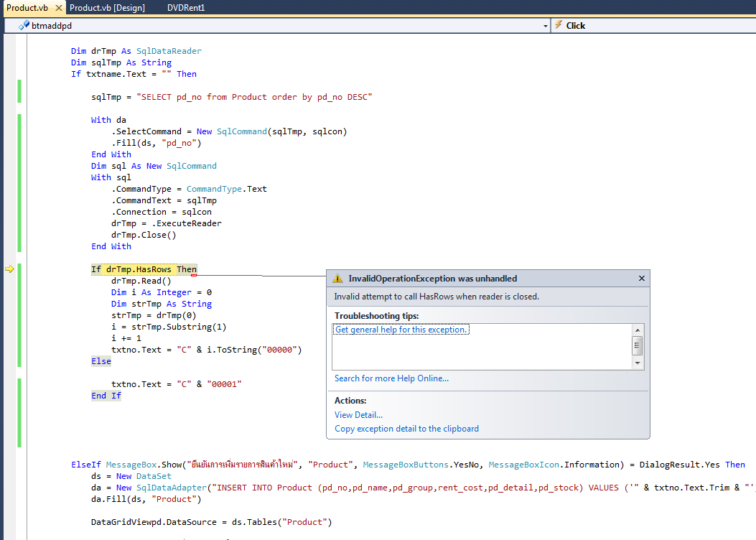Click the 'Dim sqlTmp As String' line

coord(121,62)
